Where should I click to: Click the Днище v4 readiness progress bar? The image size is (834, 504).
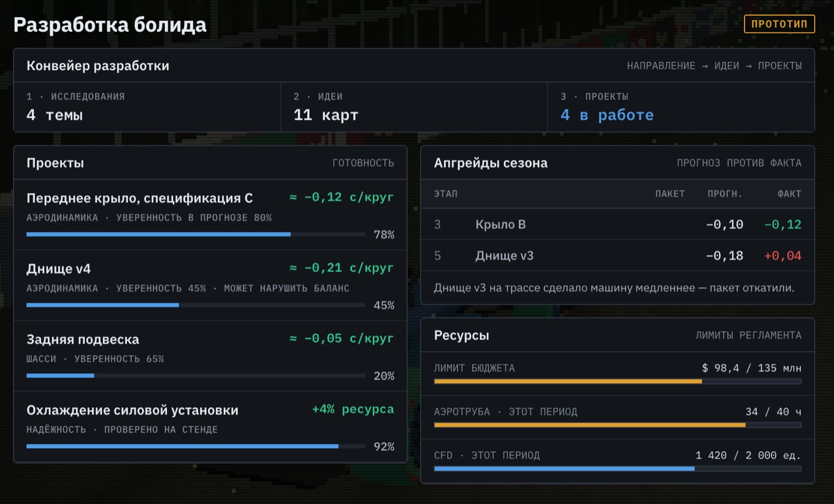pos(196,305)
